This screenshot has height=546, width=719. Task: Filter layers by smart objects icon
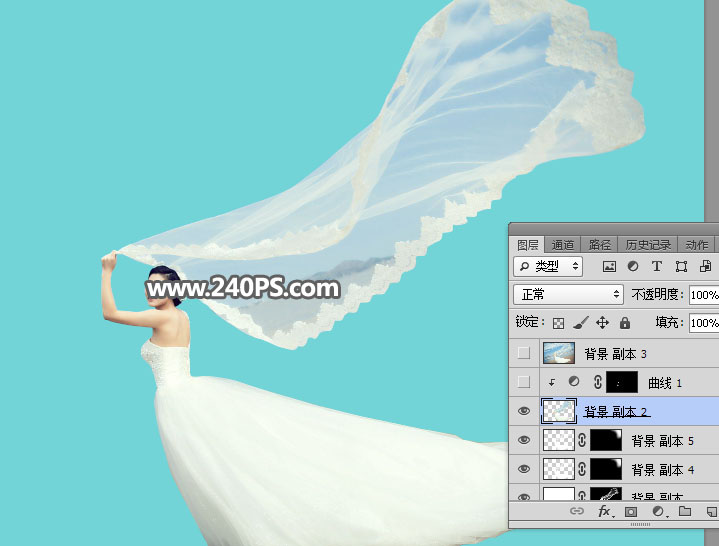[x=705, y=266]
